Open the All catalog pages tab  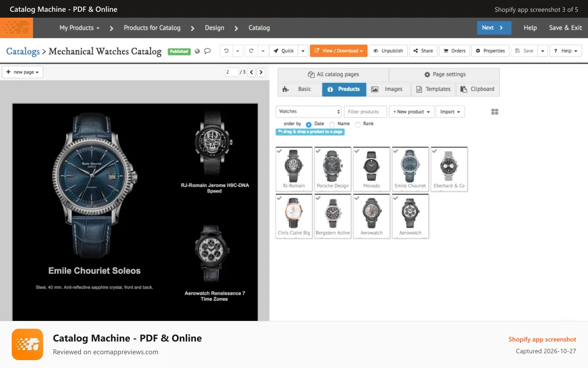(333, 75)
